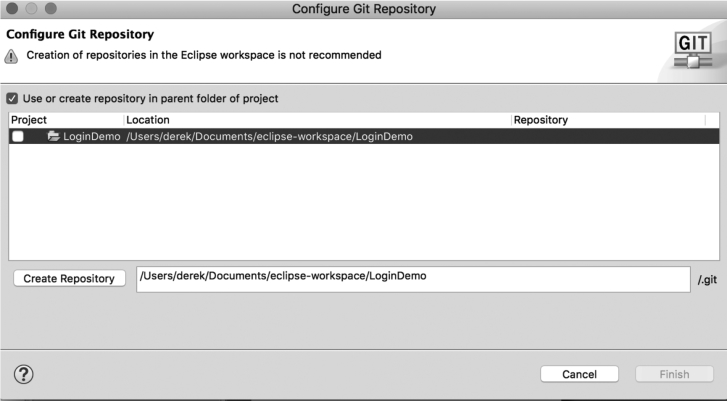Check the LoginDemo project checkbox
Viewport: 727px width, 401px height.
tap(18, 137)
